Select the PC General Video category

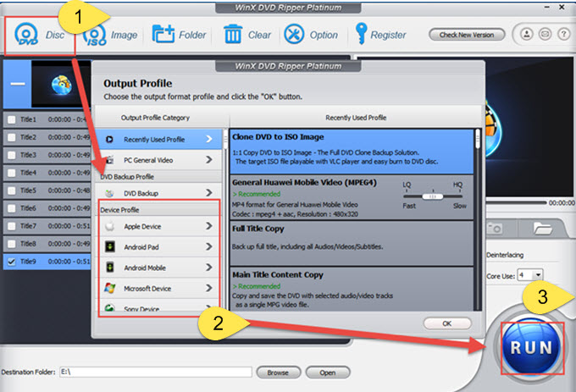click(158, 160)
